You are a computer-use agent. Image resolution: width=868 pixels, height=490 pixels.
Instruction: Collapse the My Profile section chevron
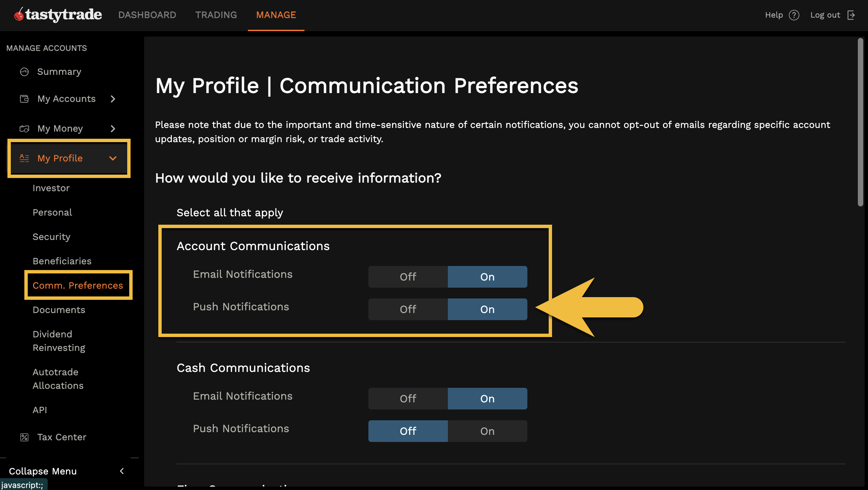point(113,158)
